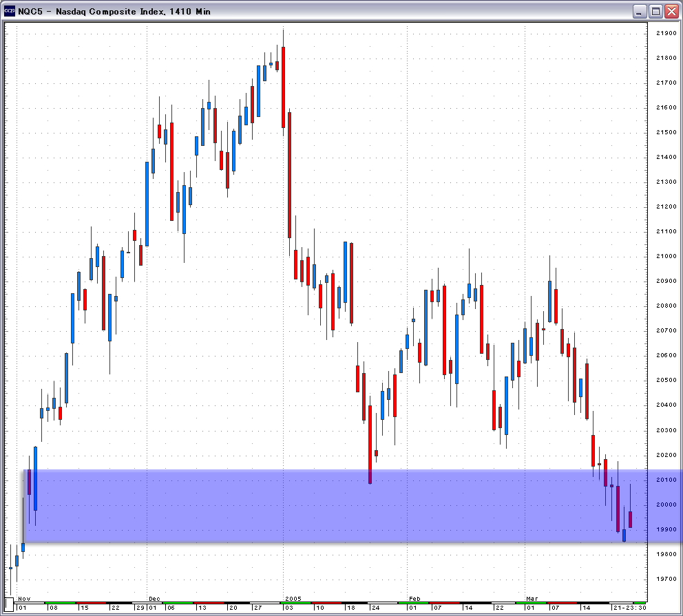The height and width of the screenshot is (616, 683).
Task: Click the '27' date label in December
Action: [x=258, y=608]
